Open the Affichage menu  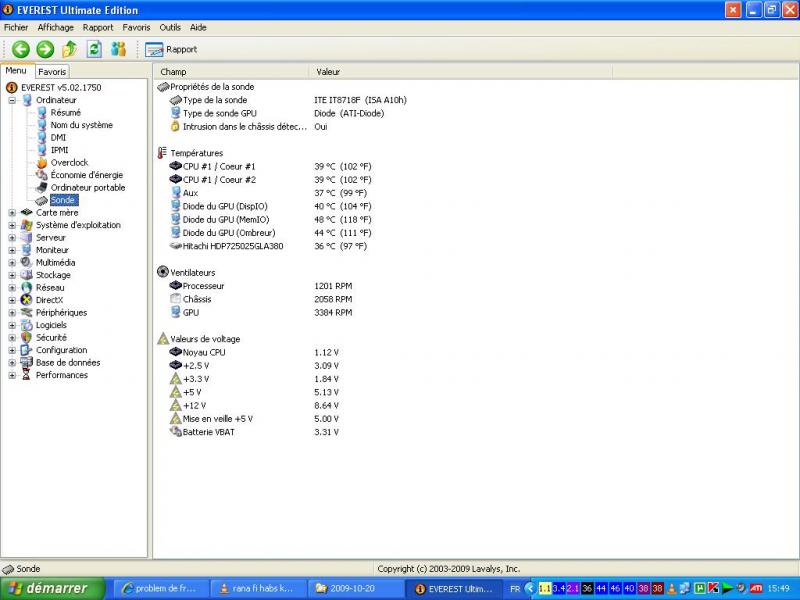(56, 28)
